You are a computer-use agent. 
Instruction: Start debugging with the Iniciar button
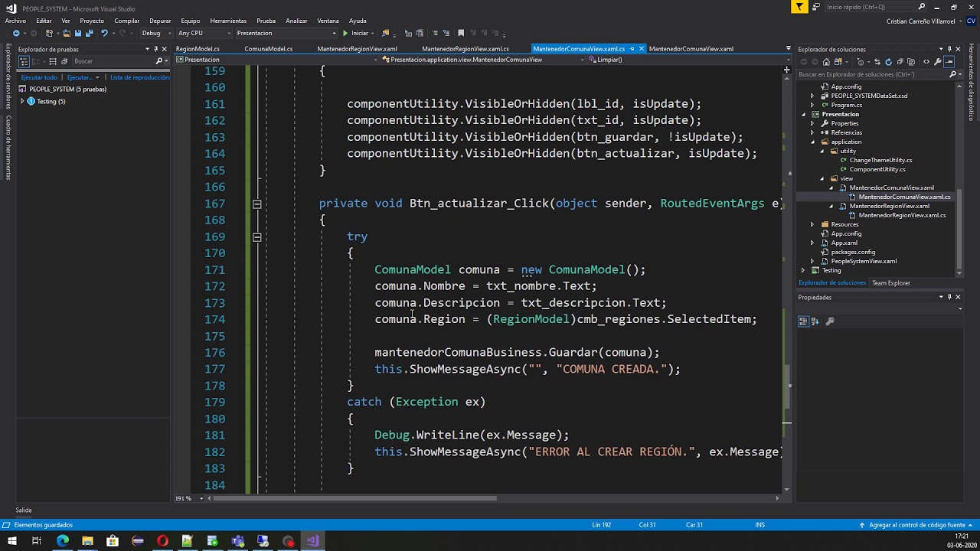(356, 33)
